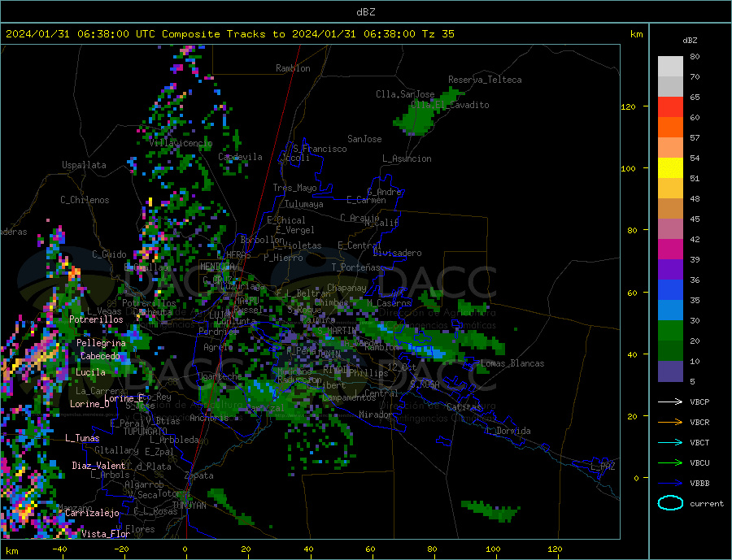732x560 pixels.
Task: Click the 36 dBZ purple legend swatch
Action: point(670,269)
